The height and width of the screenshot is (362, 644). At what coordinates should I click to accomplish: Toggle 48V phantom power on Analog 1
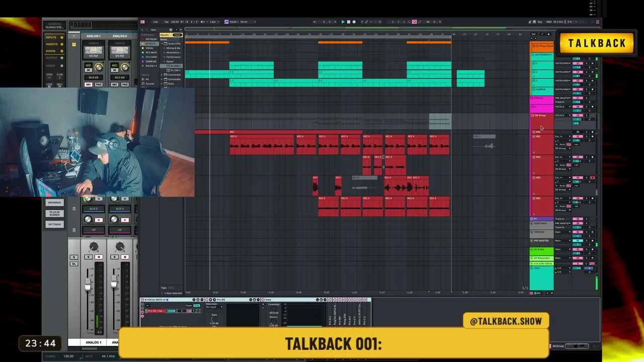coord(89,84)
